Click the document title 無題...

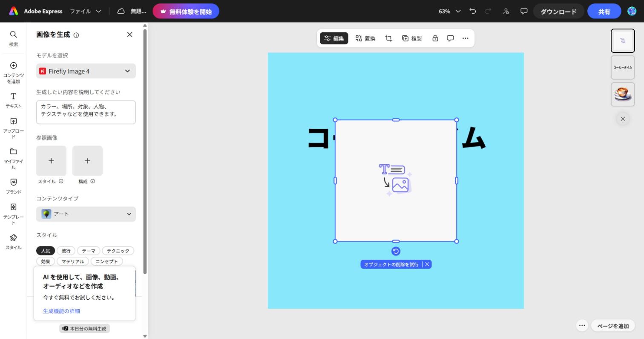click(x=138, y=12)
